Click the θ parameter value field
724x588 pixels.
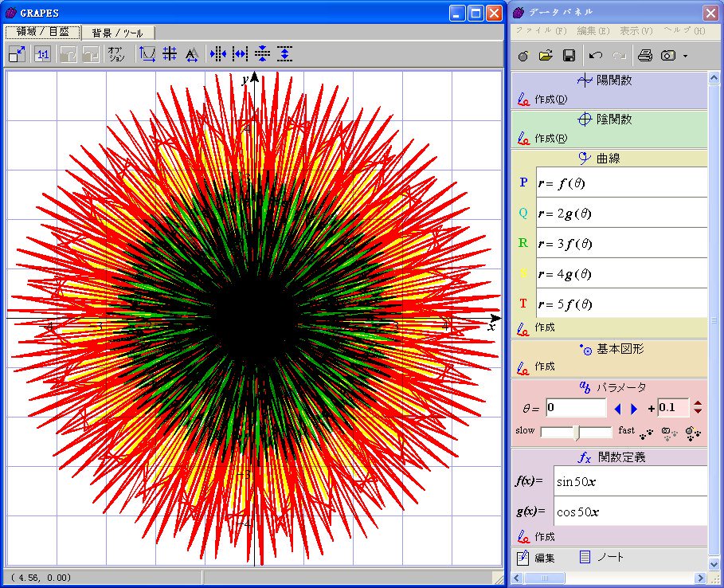pyautogui.click(x=576, y=408)
